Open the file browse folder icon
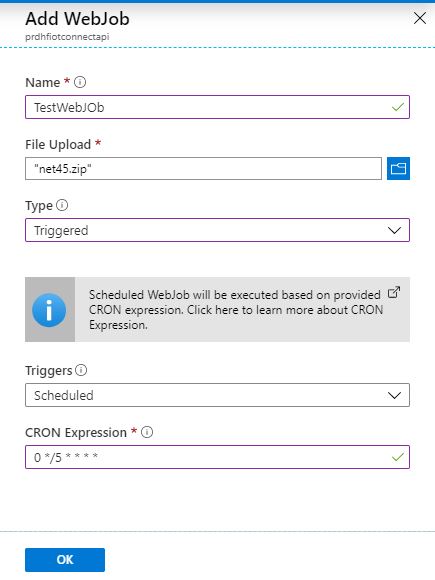This screenshot has width=435, height=580. (398, 169)
